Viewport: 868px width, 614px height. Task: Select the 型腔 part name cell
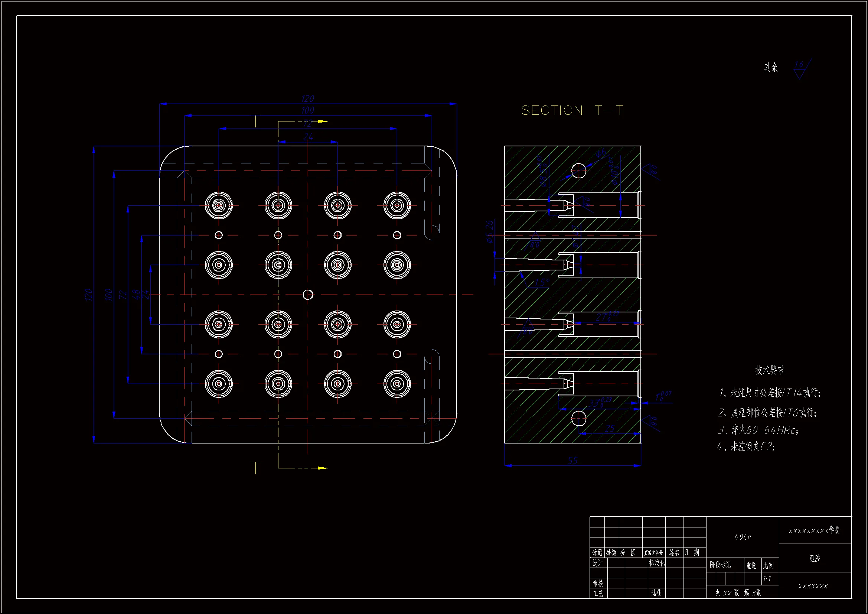click(x=815, y=558)
